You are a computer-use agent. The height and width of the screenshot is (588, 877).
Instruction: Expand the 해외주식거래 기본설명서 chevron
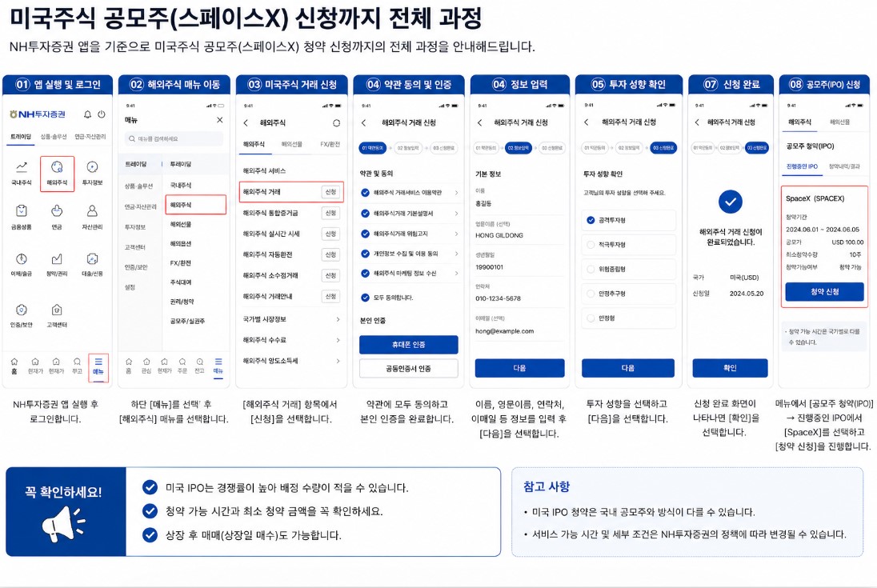click(x=456, y=214)
